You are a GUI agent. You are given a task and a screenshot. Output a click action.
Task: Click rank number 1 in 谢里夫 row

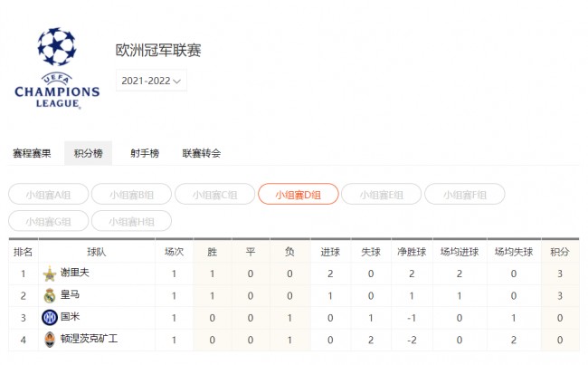(x=24, y=274)
